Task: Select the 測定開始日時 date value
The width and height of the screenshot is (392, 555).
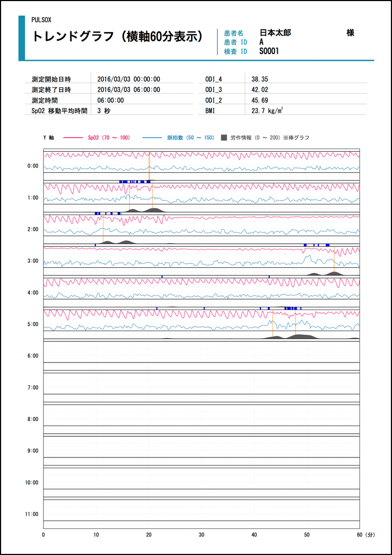Action: click(x=128, y=79)
